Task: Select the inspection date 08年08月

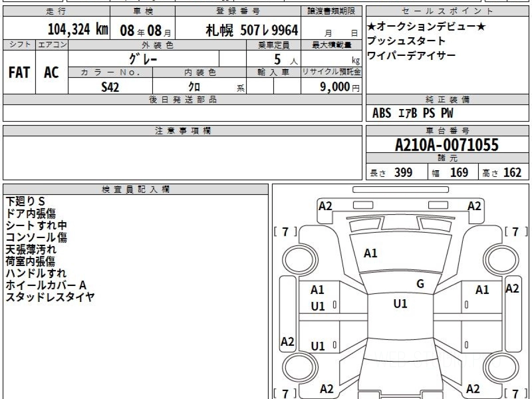Action: 145,31
